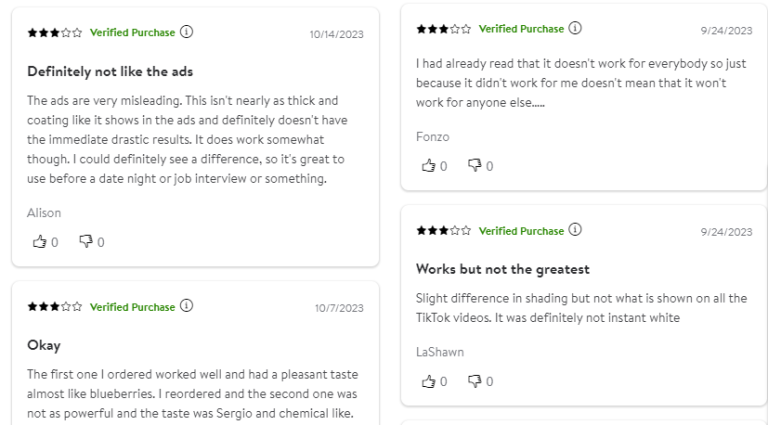Click the 10/14/2023 review date
Viewport: 768px width, 425px height.
click(337, 34)
